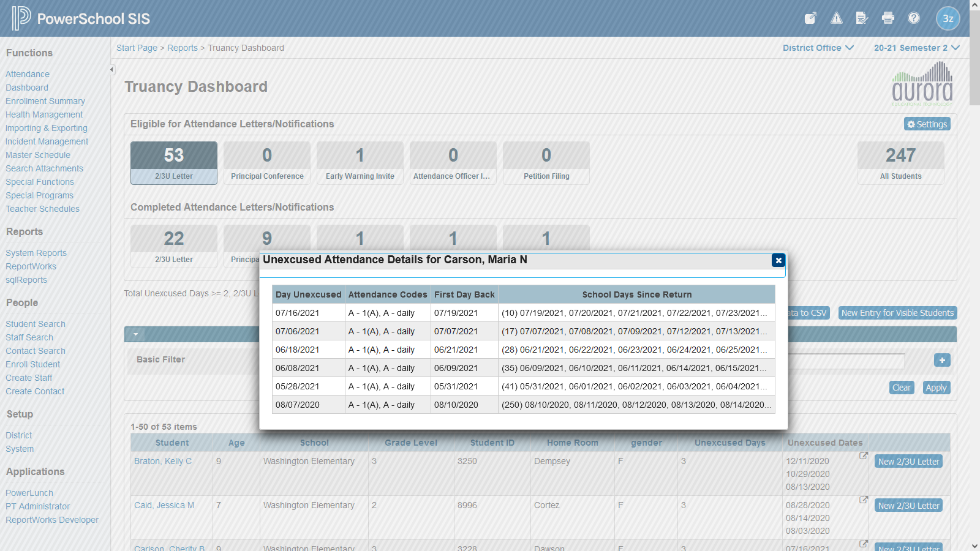This screenshot has width=980, height=551.
Task: Close the Unexcused Attendance Details dialog
Action: (x=778, y=260)
